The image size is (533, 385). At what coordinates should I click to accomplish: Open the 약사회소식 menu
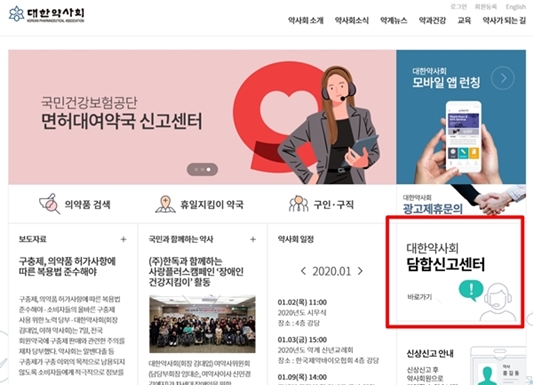coord(351,20)
